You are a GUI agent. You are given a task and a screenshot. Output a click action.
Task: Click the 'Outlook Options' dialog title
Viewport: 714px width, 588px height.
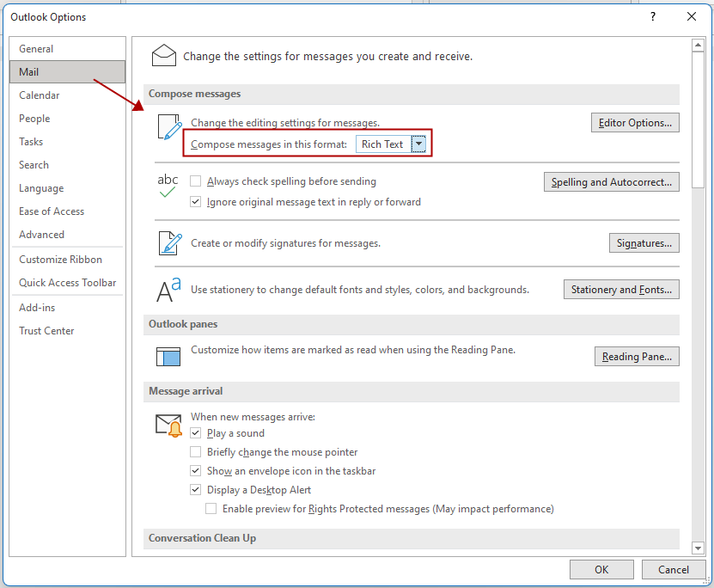pos(48,17)
